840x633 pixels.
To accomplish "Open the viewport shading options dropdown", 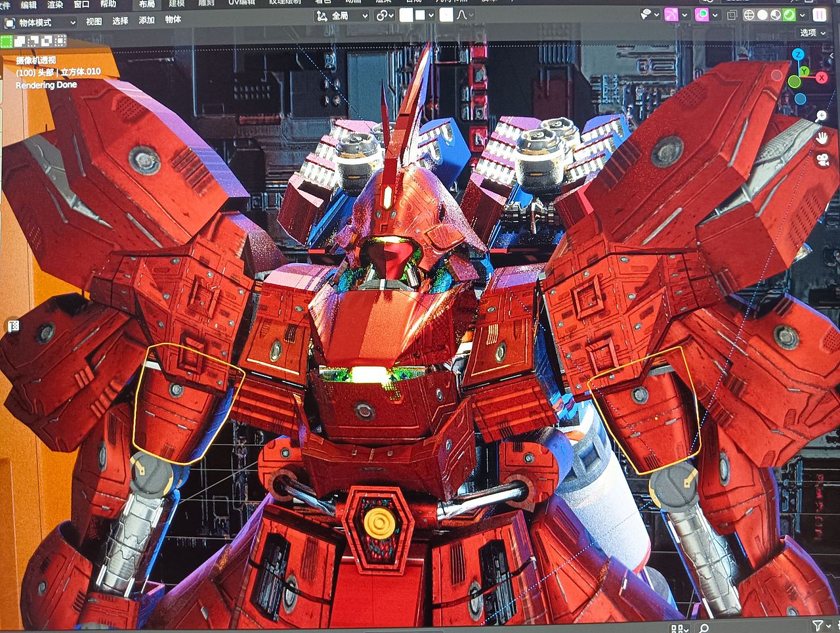I will pos(802,14).
